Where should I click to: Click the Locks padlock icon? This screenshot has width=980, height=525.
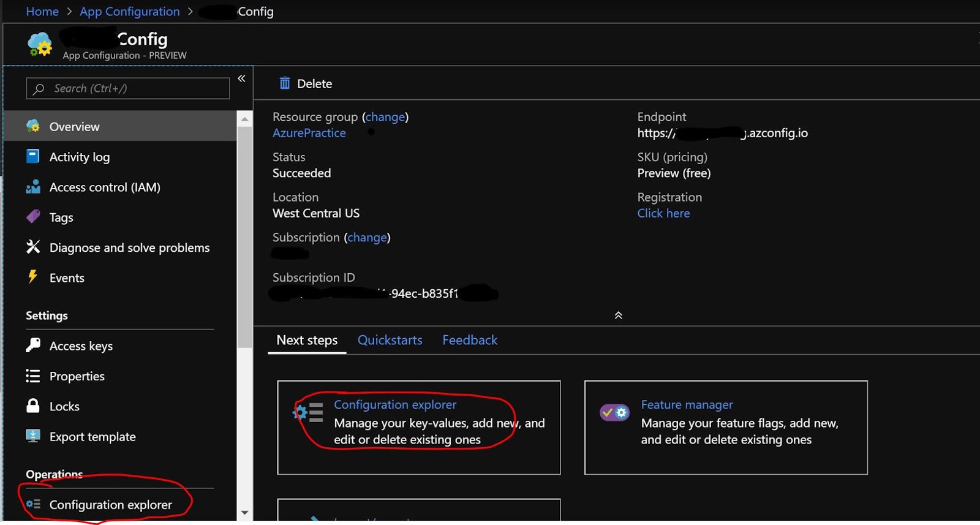point(33,406)
